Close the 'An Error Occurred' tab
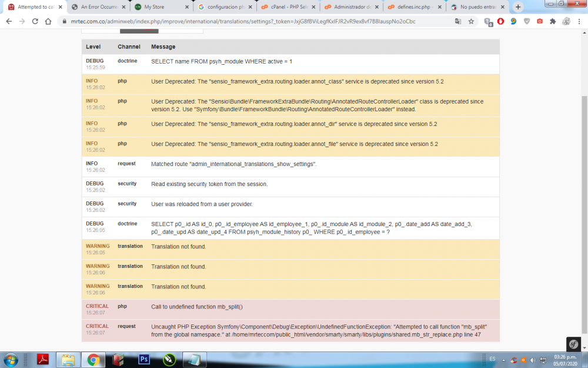 coord(123,6)
